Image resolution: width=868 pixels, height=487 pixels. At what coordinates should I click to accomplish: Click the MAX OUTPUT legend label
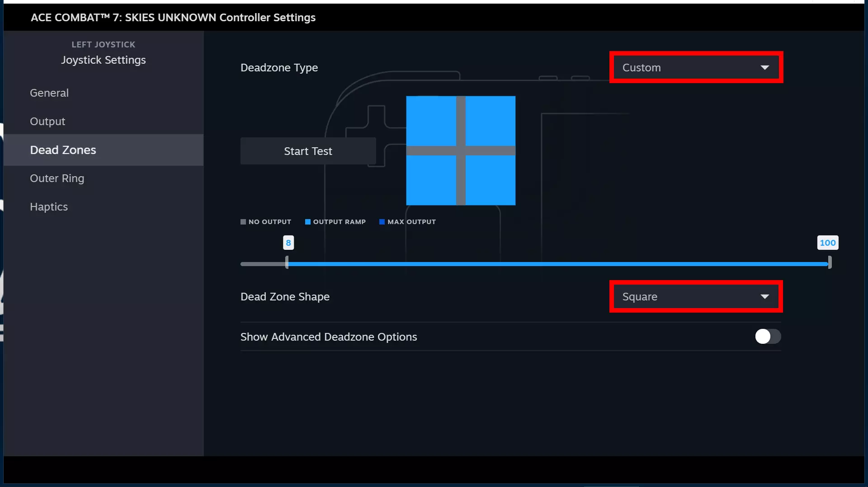(x=412, y=222)
